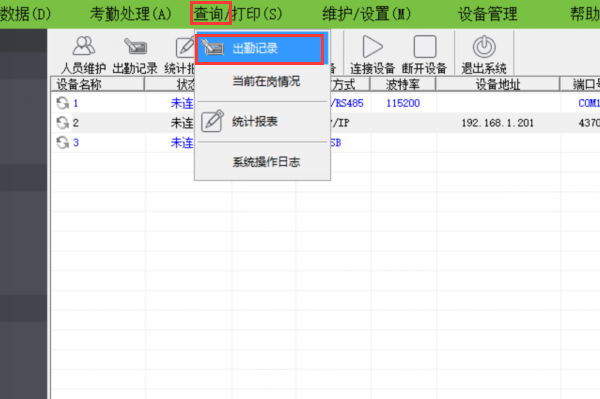Click the pencil icon beside 统计报表 in menu
This screenshot has height=399, width=600.
(x=212, y=121)
